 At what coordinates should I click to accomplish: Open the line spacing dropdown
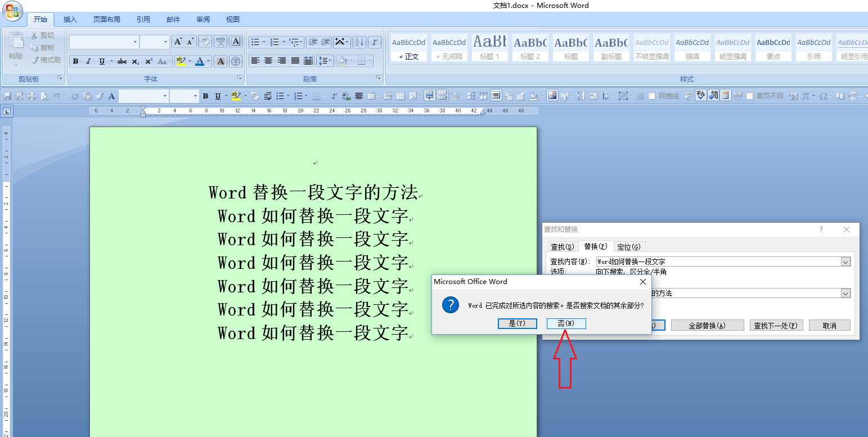(x=325, y=61)
